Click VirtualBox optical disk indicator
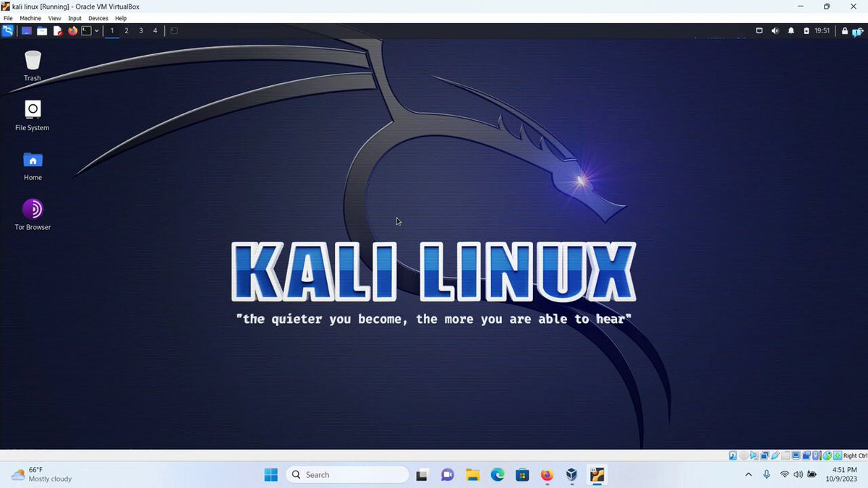This screenshot has height=488, width=868. point(744,455)
